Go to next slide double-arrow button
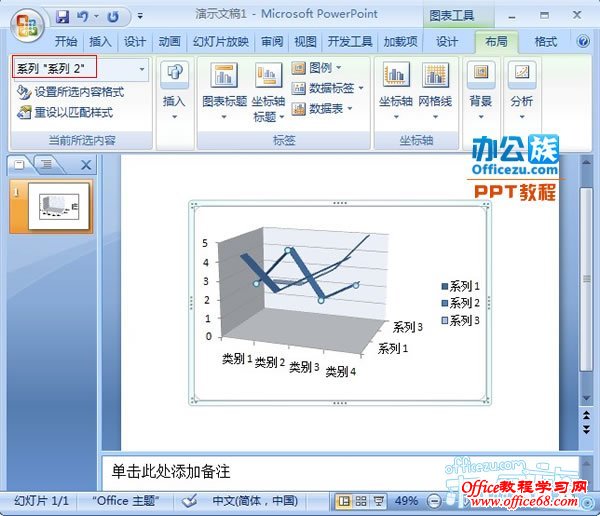Screen dimensions: 600x516 [586, 429]
